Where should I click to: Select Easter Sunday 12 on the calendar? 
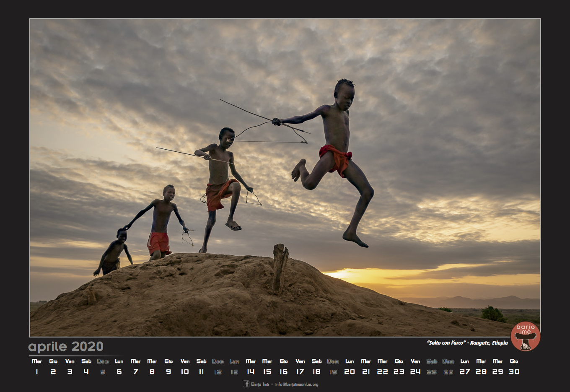218,371
